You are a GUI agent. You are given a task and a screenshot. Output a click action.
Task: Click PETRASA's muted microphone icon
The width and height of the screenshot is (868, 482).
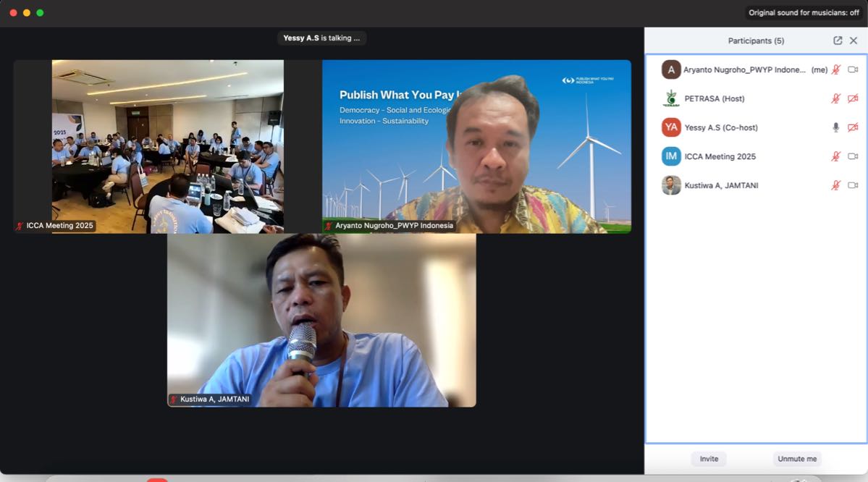(835, 98)
